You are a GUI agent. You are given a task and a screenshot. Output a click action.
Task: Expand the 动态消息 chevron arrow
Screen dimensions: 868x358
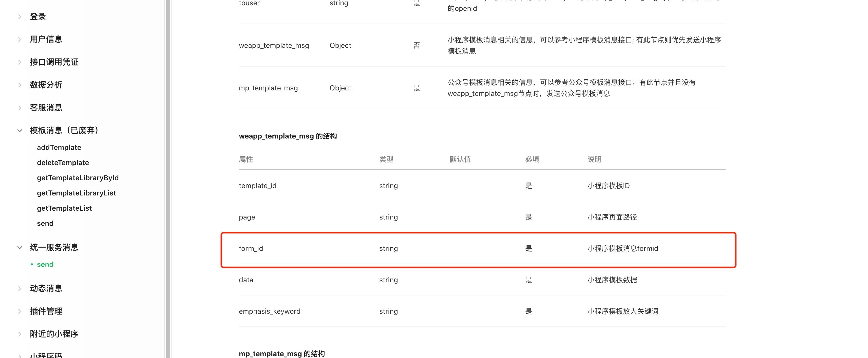point(20,289)
